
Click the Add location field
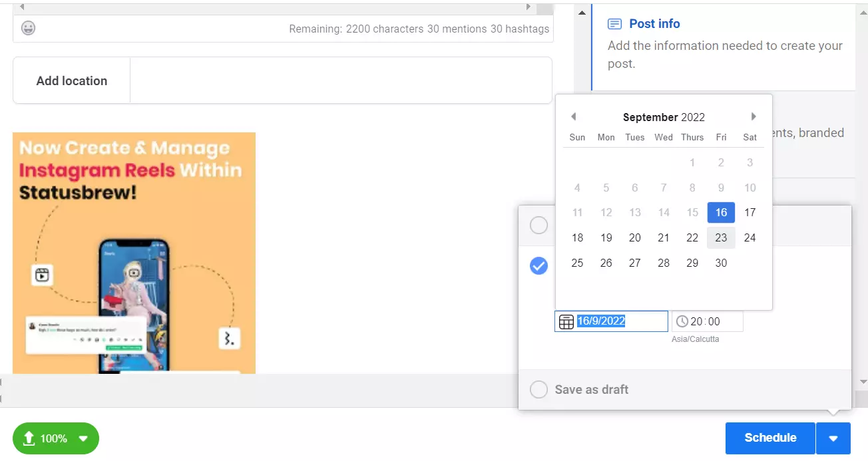(x=340, y=80)
